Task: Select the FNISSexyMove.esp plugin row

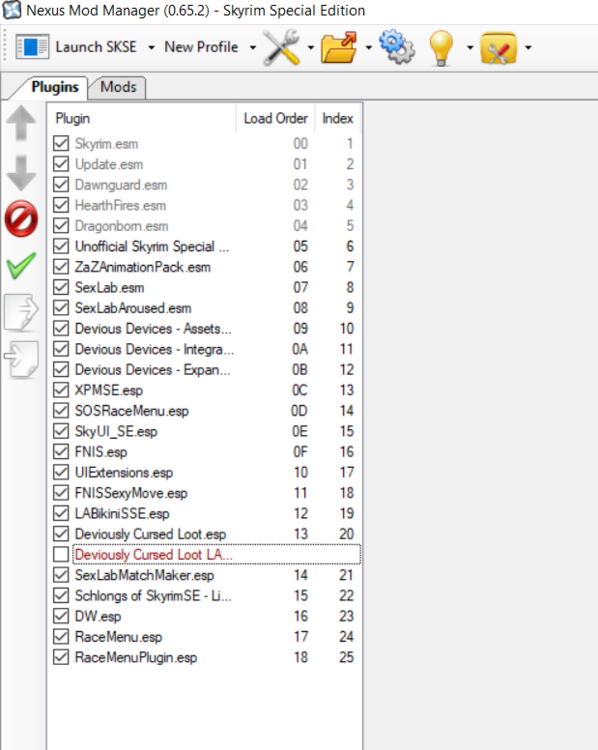Action: (205, 493)
